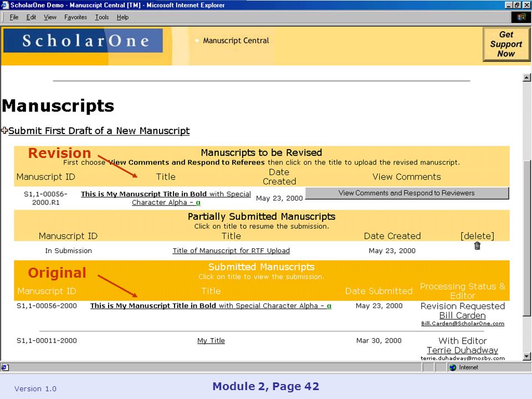
Task: Click the Manuscript Central header link
Action: [236, 40]
